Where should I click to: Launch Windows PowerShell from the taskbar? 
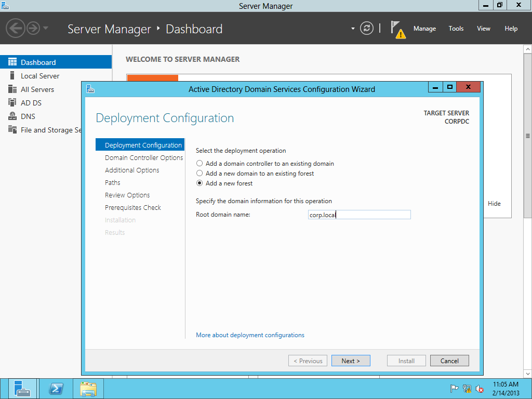coord(56,389)
